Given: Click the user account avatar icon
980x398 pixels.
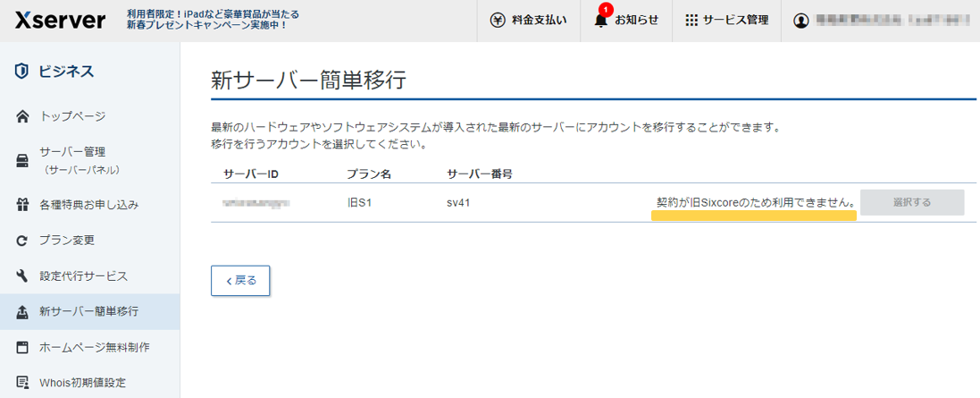Looking at the screenshot, I should coord(800,21).
